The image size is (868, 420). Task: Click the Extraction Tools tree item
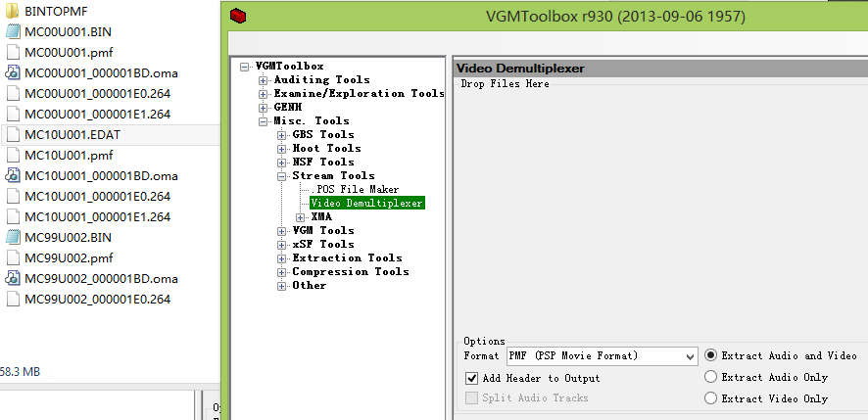pos(350,258)
